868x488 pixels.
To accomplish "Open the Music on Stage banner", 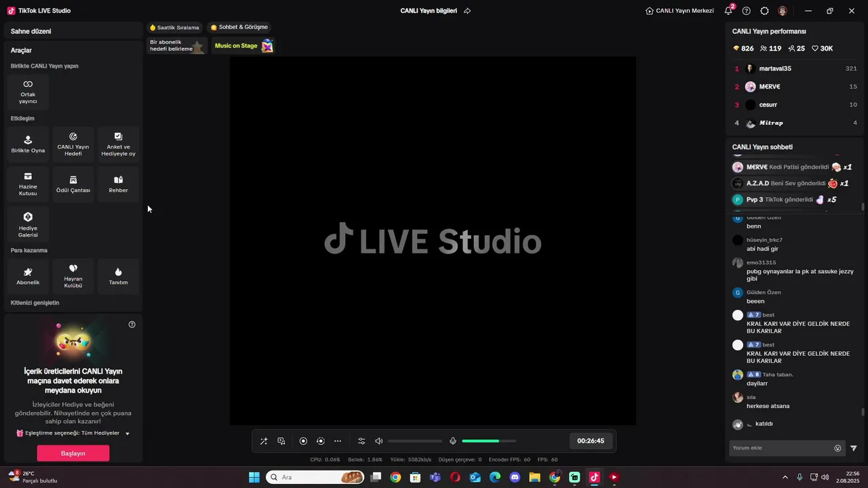I will pos(244,45).
